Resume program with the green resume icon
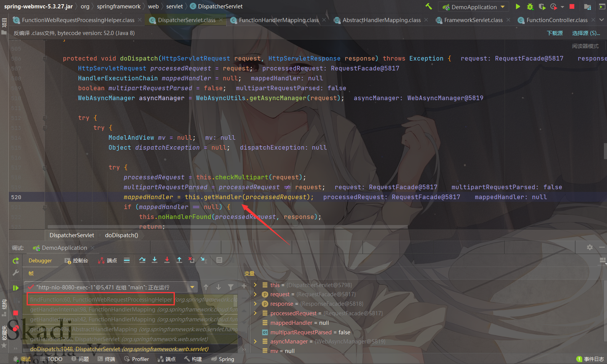 tap(16, 288)
